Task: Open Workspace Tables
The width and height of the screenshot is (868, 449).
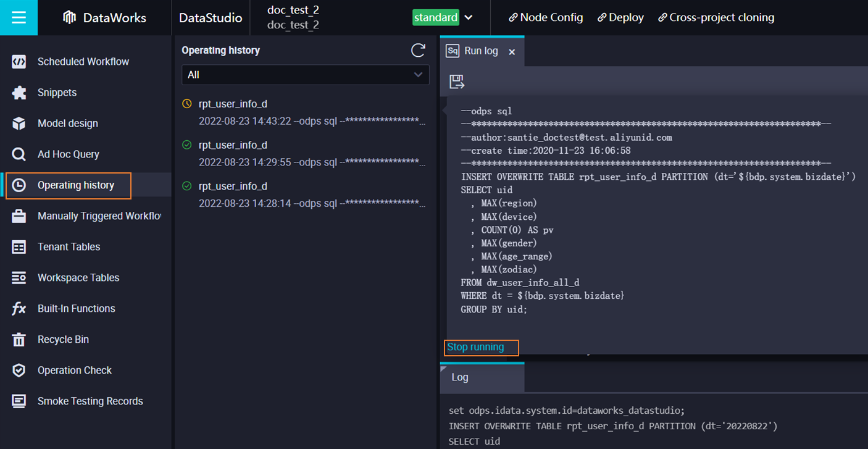Action: [x=78, y=278]
